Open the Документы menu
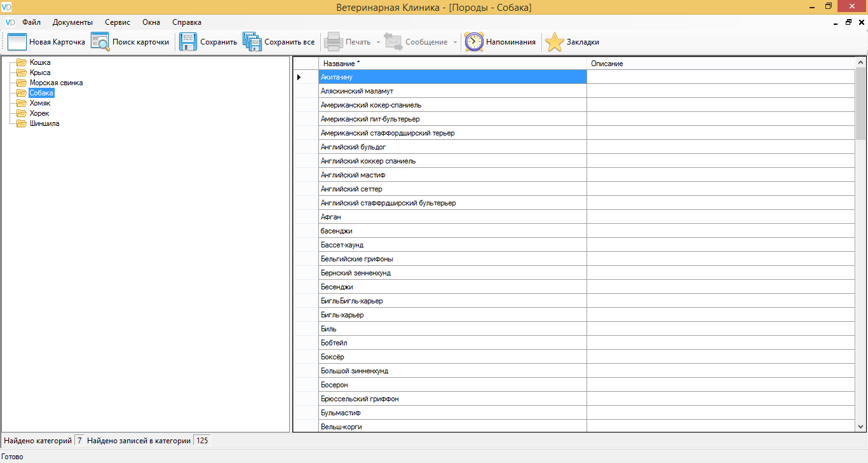Viewport: 868px width, 463px height. coord(72,22)
